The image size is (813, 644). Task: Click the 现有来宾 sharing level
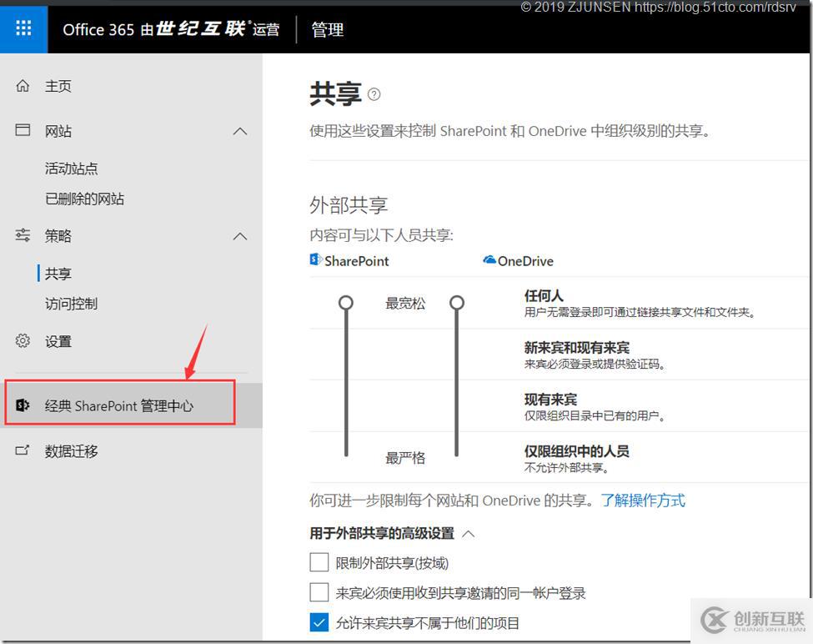[x=550, y=400]
